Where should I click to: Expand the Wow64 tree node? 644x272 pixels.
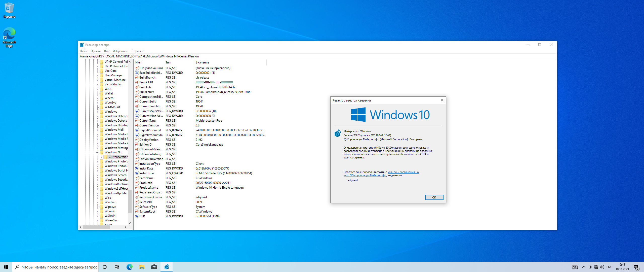[97, 211]
